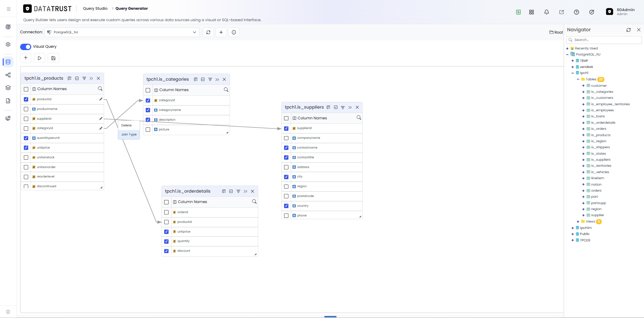Uncheck the discount column checkbox

pyautogui.click(x=167, y=251)
